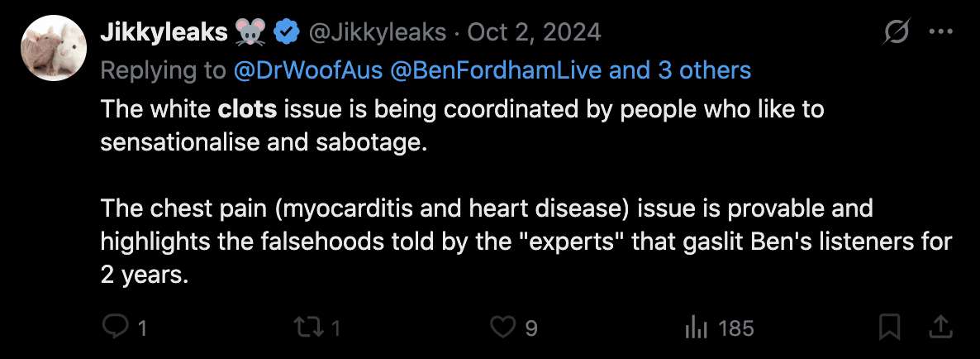Viewport: 980px width, 359px height.
Task: Share the tweet using the upload arrow icon
Action: point(940,328)
